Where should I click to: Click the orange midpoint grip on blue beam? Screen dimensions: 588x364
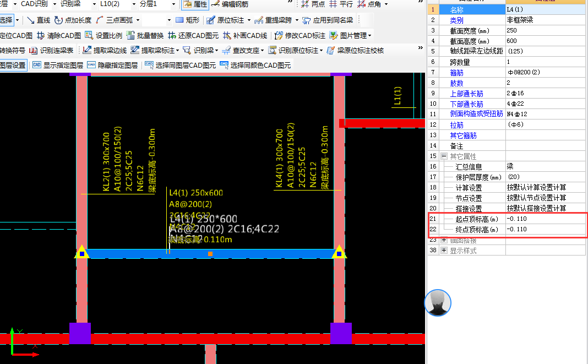tap(210, 254)
